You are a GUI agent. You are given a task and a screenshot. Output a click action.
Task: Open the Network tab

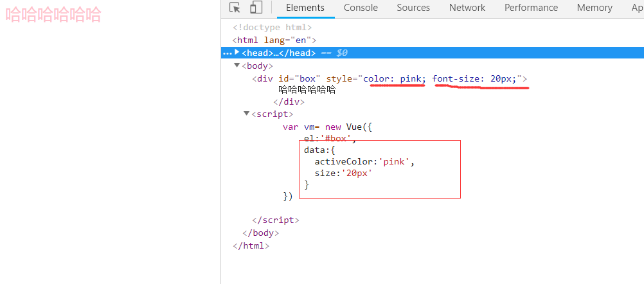click(x=467, y=8)
